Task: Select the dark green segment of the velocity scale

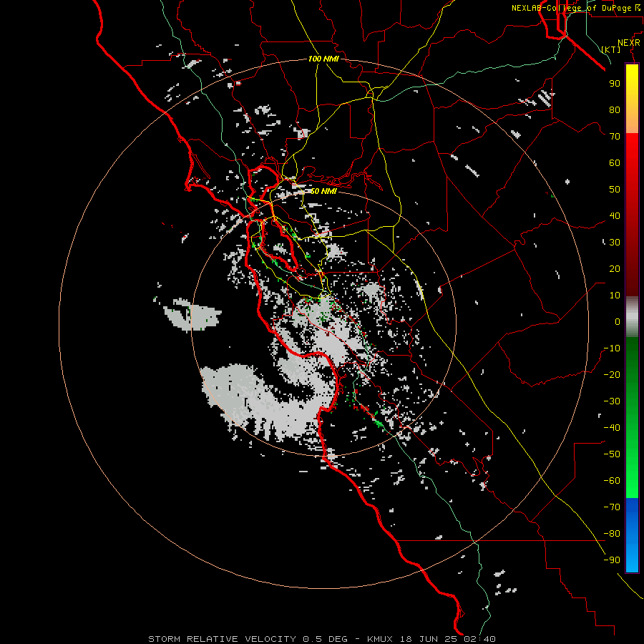Action: click(632, 361)
